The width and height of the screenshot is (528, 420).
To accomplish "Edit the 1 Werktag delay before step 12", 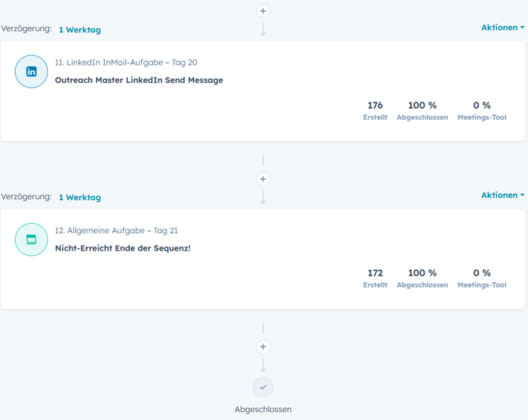I will point(80,198).
